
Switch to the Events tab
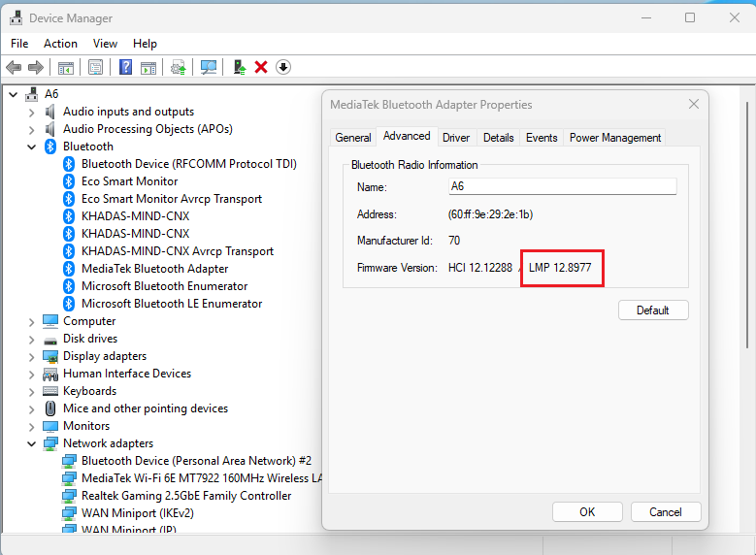tap(542, 138)
